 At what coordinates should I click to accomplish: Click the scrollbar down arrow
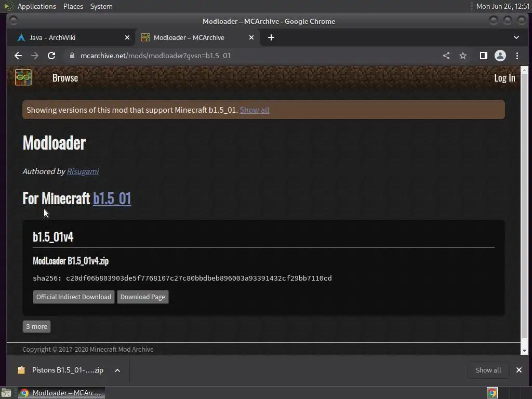[x=524, y=351]
